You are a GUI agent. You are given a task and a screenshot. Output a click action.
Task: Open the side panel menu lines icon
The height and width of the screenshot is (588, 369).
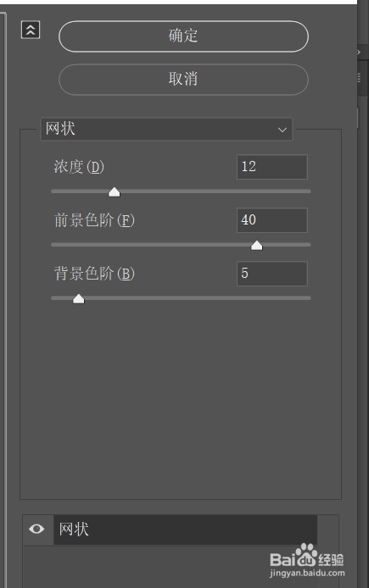click(x=359, y=78)
